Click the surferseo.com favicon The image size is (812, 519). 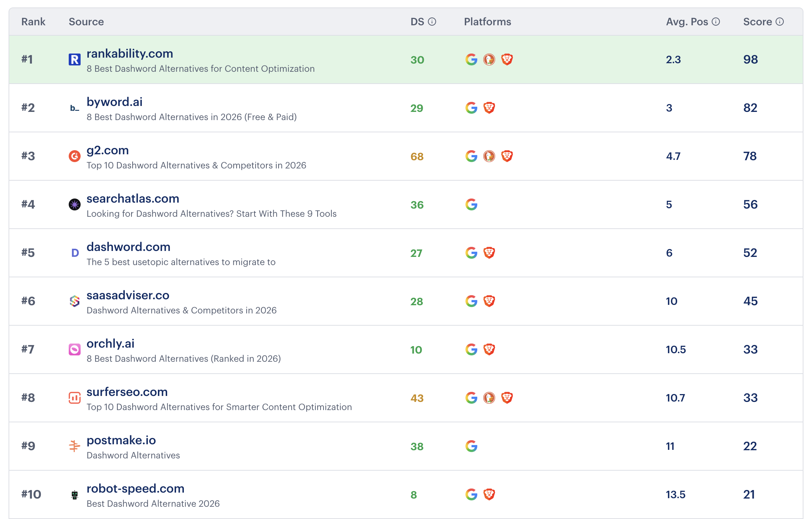[x=74, y=397]
